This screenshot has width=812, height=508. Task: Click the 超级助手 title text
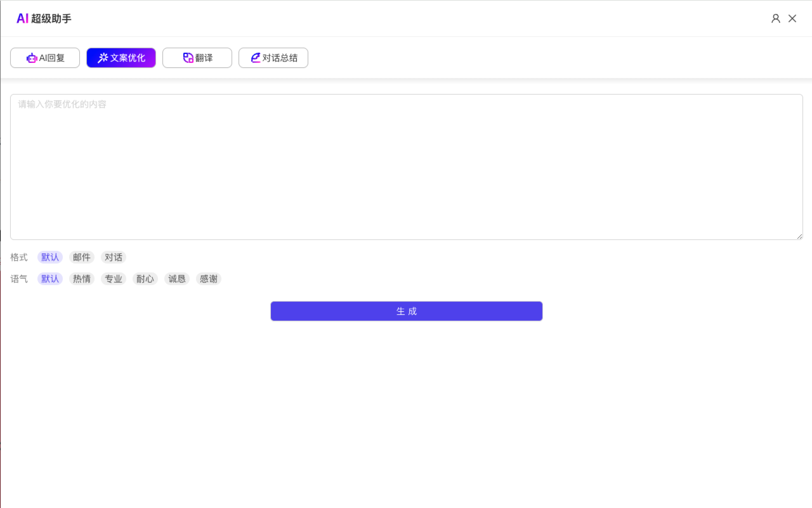tap(51, 19)
